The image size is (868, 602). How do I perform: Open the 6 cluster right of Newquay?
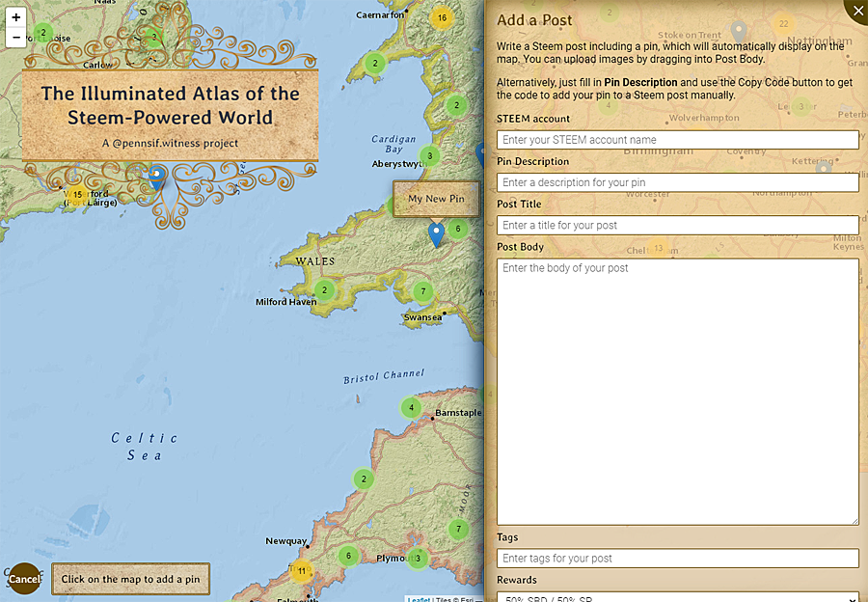coord(348,556)
